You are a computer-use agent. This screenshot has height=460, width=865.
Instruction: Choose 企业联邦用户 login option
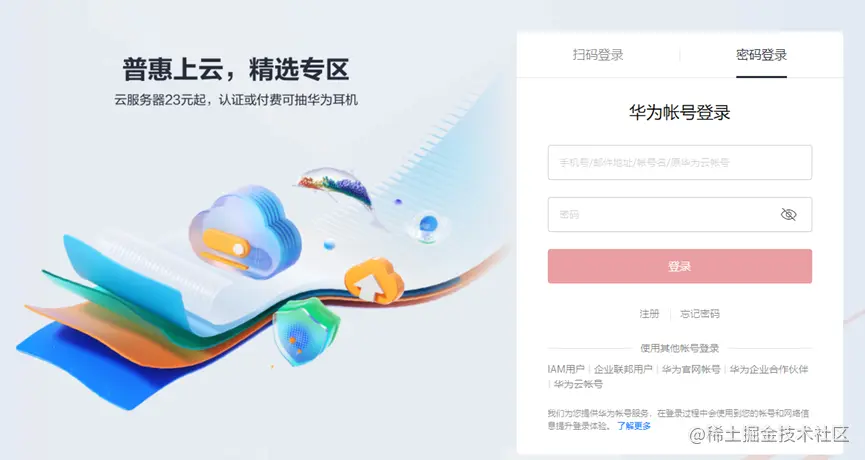click(623, 369)
